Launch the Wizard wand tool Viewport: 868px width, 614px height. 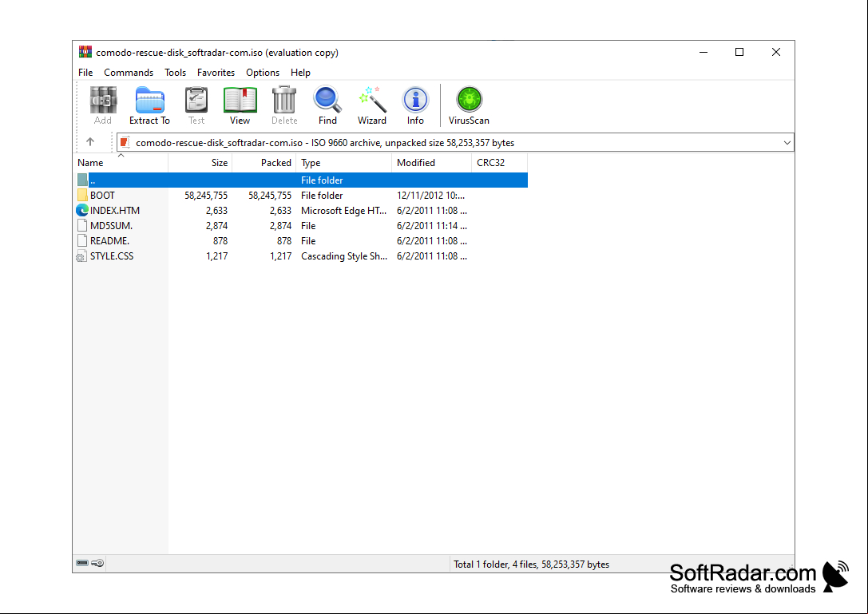click(x=372, y=100)
